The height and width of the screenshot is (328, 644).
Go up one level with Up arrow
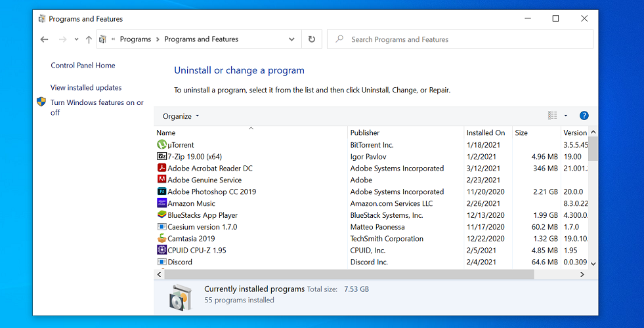point(89,39)
